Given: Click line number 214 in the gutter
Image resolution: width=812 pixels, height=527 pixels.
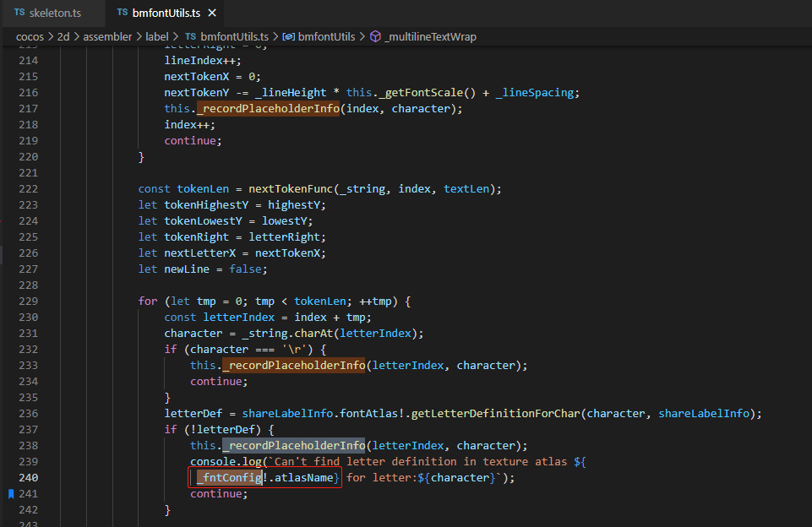Looking at the screenshot, I should [29, 61].
